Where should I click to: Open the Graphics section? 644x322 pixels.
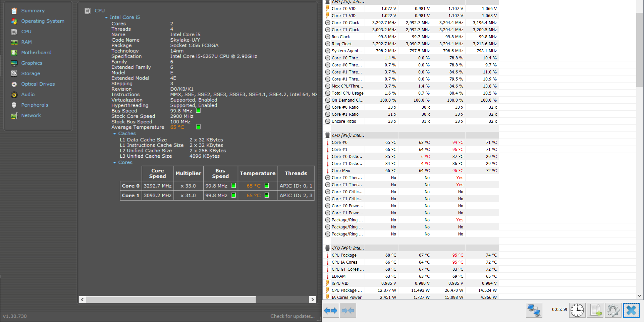[x=32, y=63]
